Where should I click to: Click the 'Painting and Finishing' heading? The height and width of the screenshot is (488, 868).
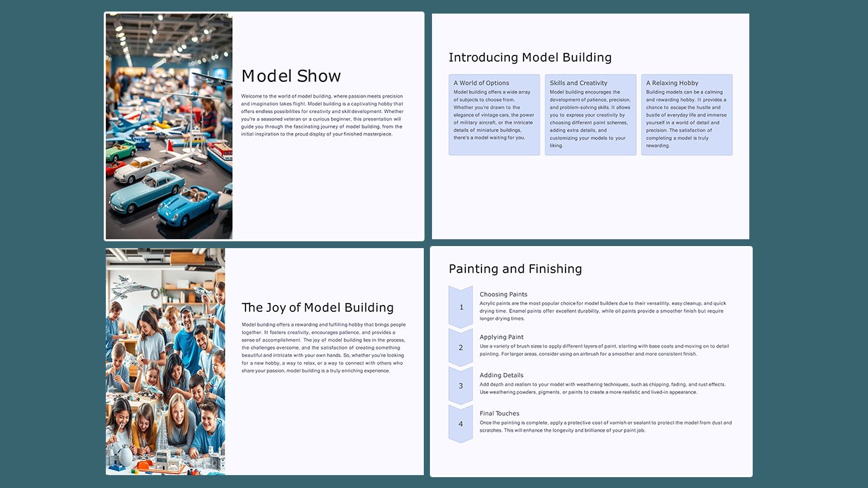click(515, 268)
